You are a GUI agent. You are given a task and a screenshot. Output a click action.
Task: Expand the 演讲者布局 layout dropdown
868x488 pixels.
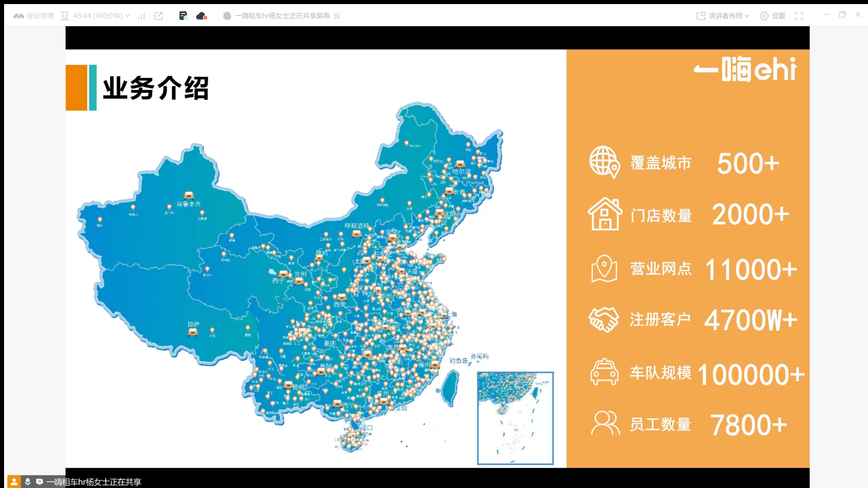pos(747,16)
